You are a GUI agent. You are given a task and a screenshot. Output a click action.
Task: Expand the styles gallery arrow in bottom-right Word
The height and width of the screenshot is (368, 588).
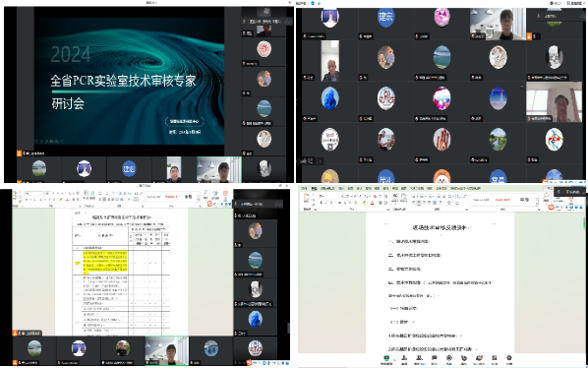coord(537,203)
